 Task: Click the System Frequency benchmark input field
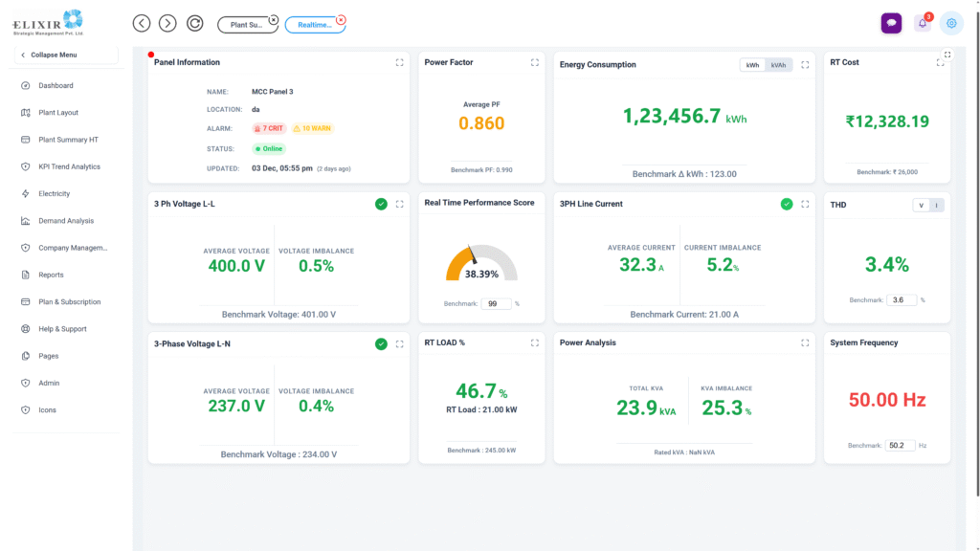(x=900, y=446)
